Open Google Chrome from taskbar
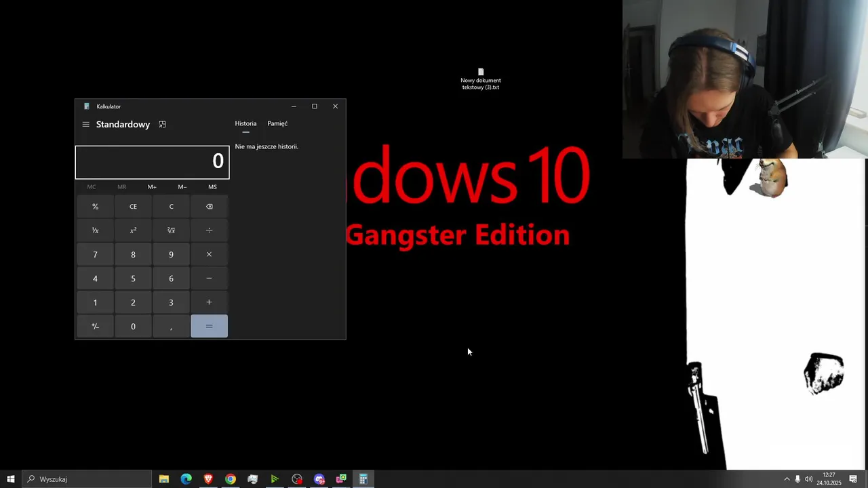The width and height of the screenshot is (868, 488). point(231,479)
